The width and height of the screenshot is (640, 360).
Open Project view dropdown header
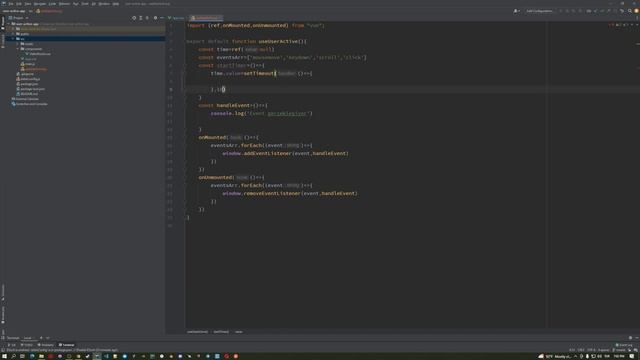(x=18, y=18)
